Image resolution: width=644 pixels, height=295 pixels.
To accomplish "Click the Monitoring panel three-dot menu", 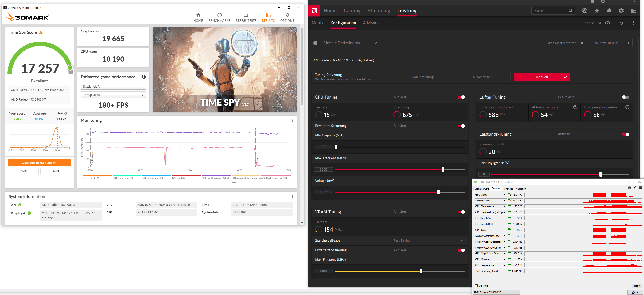I will click(292, 120).
